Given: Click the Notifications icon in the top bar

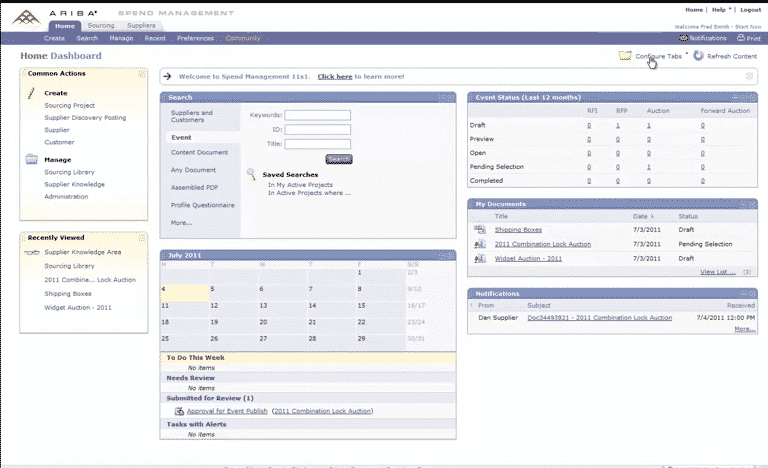Looking at the screenshot, I should (685, 38).
